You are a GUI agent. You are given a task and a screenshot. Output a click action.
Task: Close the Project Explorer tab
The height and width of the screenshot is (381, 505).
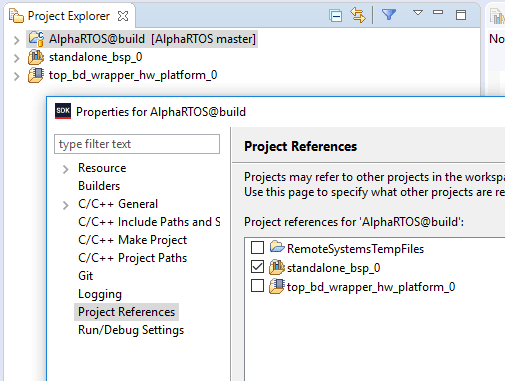point(123,16)
